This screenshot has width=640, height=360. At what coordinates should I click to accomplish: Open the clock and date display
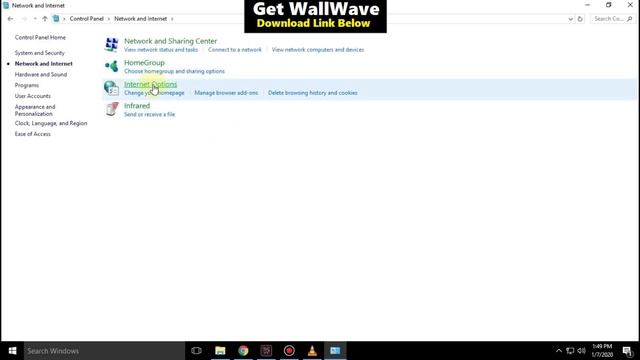[602, 351]
